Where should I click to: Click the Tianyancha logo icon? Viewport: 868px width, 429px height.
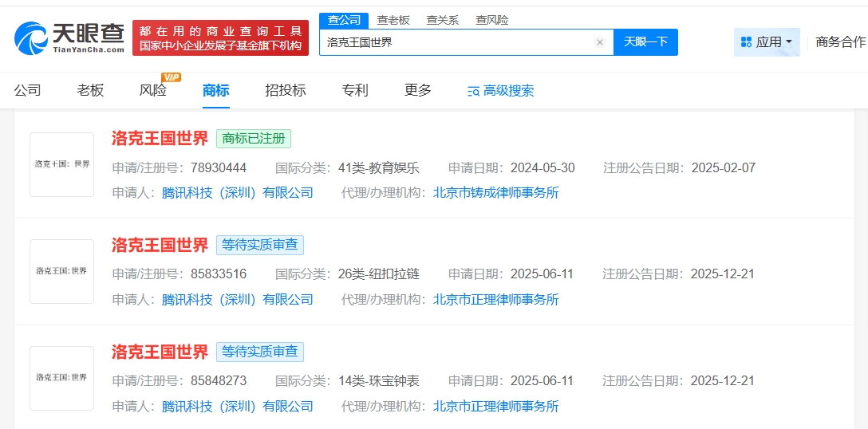click(x=32, y=38)
